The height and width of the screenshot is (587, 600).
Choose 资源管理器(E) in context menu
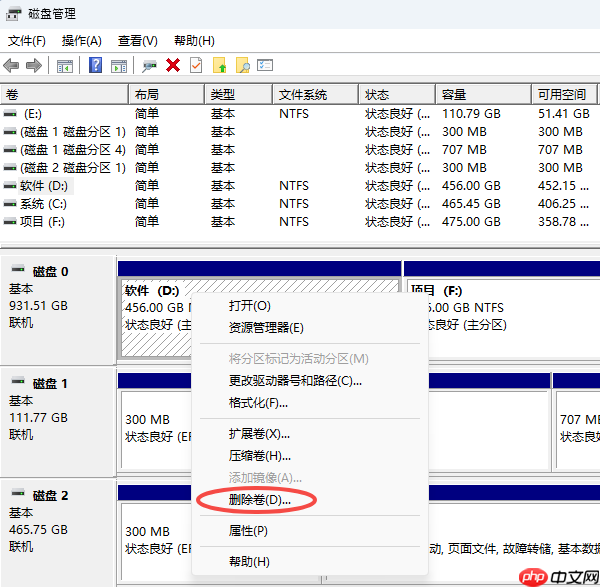coord(310,328)
